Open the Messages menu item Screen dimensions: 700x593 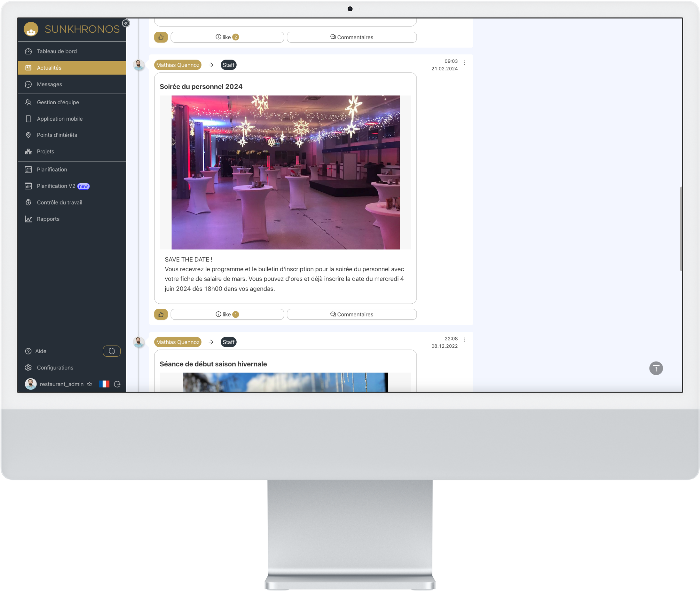tap(49, 84)
